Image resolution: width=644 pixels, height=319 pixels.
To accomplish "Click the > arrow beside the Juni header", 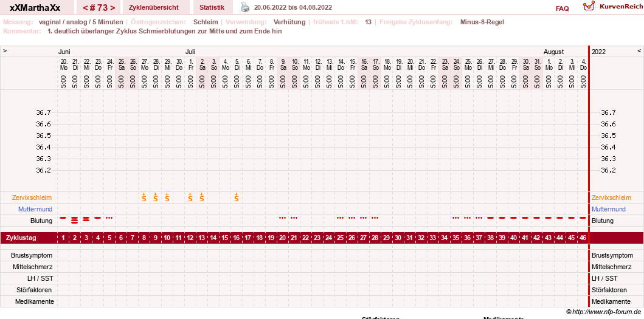I will click(x=5, y=51).
